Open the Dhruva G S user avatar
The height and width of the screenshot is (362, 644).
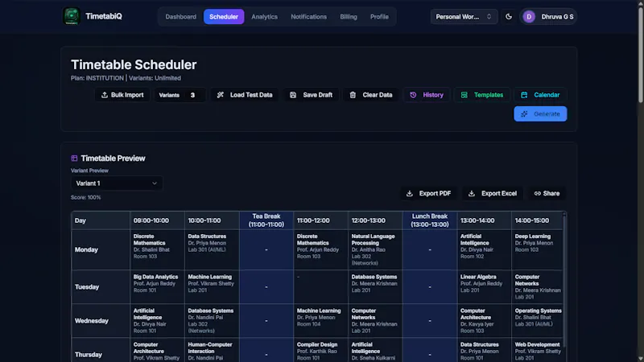click(x=529, y=17)
